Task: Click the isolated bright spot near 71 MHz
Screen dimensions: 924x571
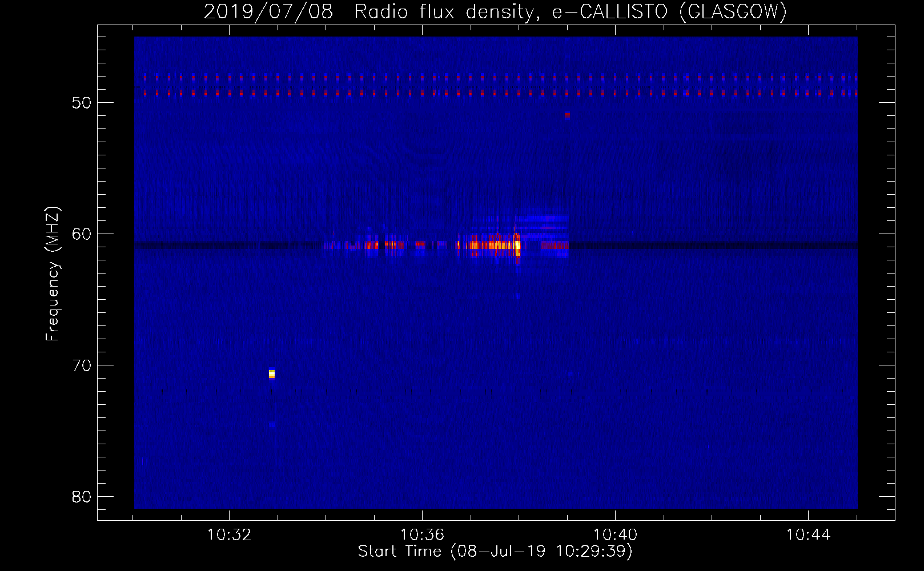Action: point(272,374)
